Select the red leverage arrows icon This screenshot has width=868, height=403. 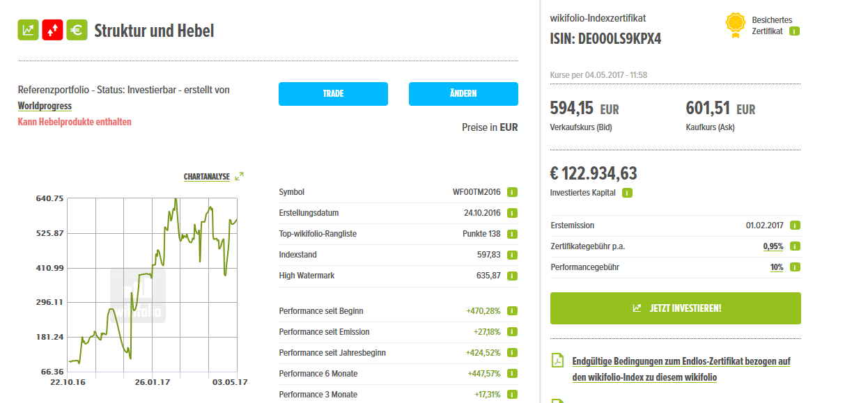click(52, 30)
